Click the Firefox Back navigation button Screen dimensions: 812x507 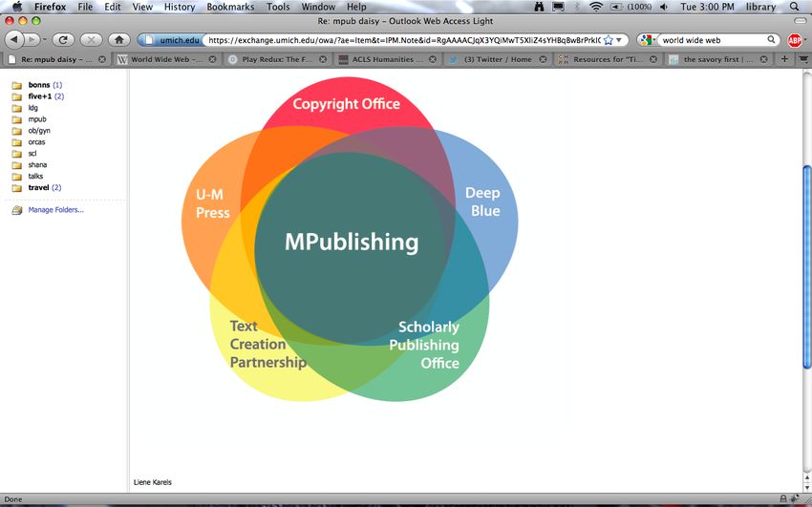(14, 40)
